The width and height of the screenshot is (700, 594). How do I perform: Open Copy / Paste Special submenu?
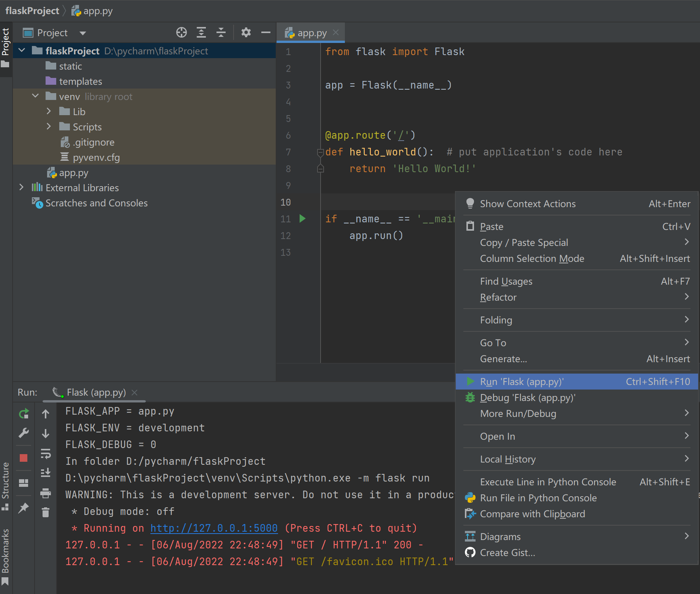(577, 242)
